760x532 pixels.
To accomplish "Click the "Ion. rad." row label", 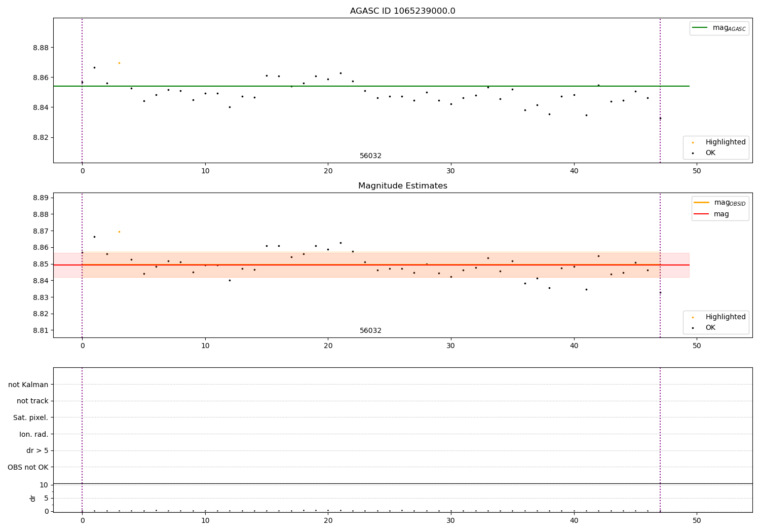I will point(34,434).
